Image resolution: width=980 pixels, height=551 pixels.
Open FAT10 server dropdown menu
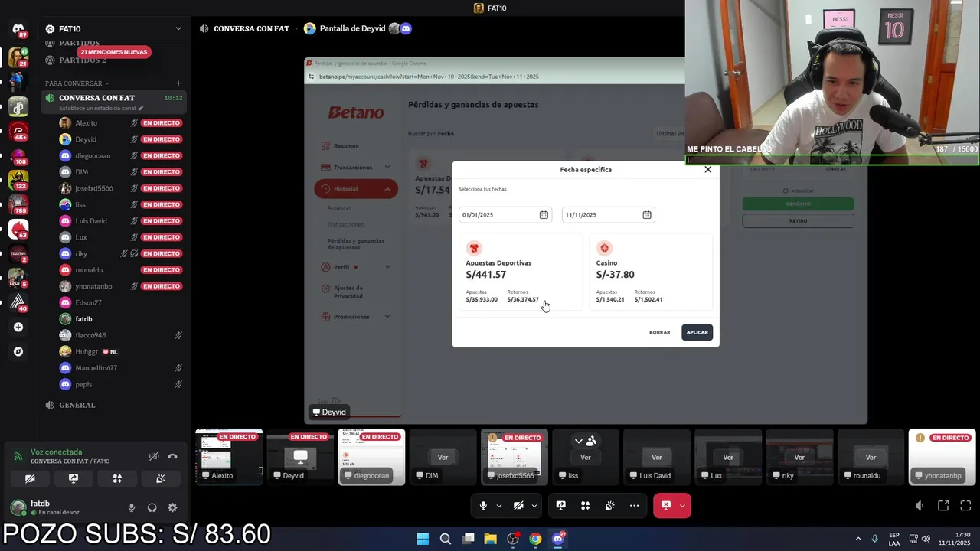click(x=113, y=29)
